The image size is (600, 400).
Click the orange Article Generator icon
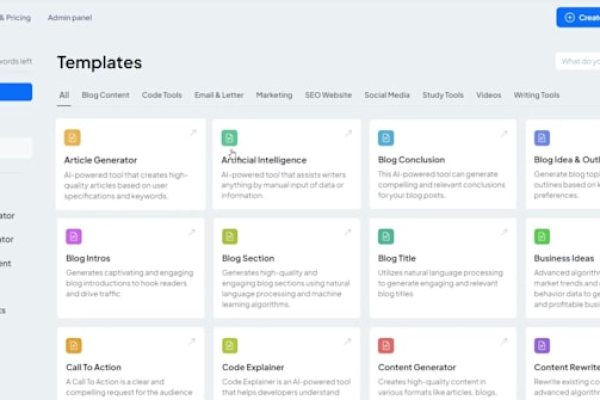[72, 138]
